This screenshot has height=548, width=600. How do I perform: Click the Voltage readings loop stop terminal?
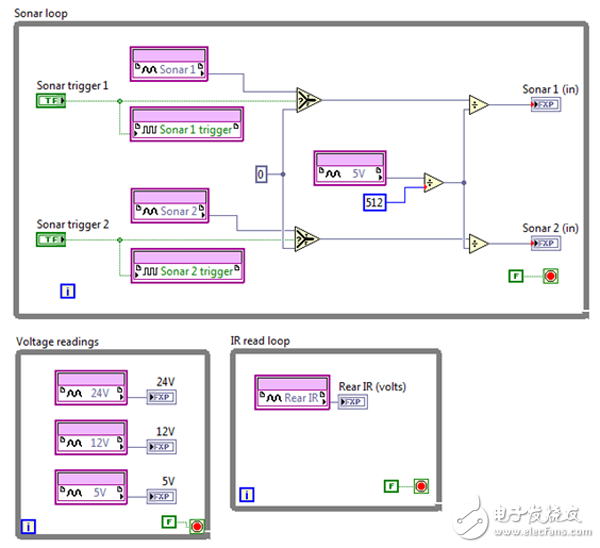[x=196, y=524]
